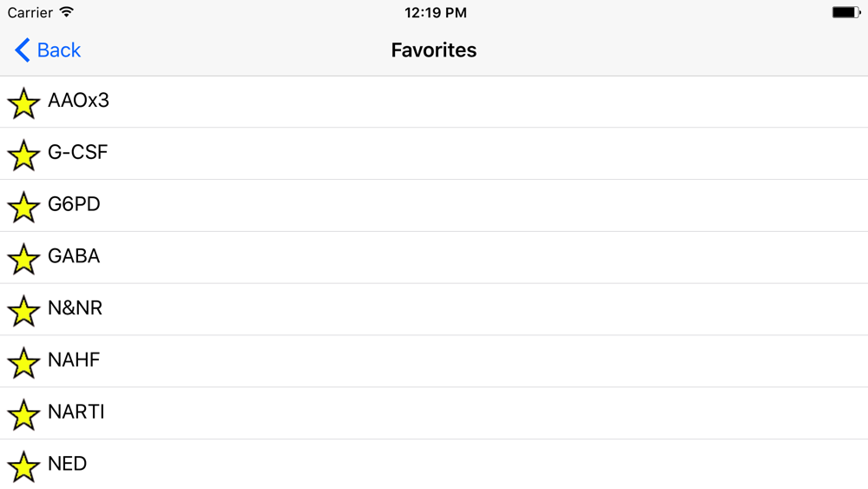868x489 pixels.
Task: Select the N&NR row
Action: point(434,309)
